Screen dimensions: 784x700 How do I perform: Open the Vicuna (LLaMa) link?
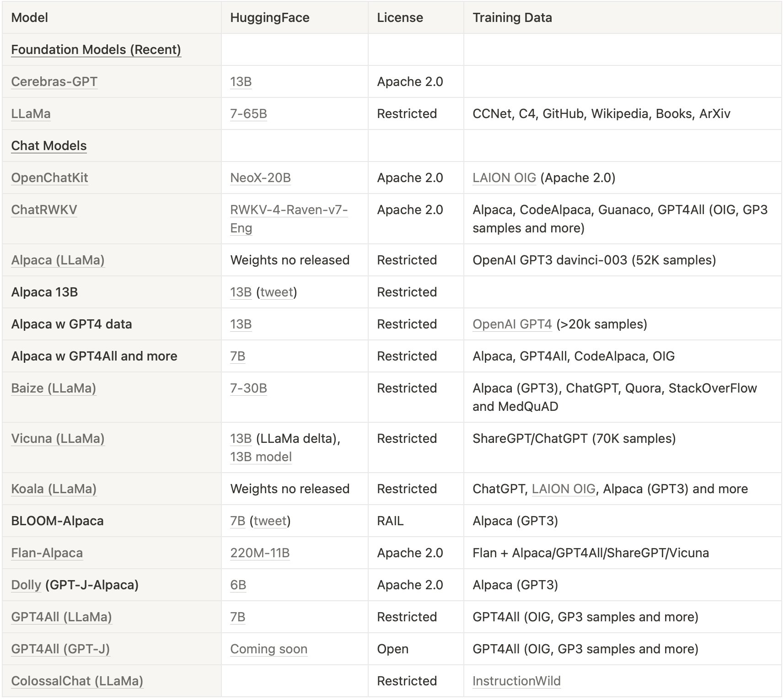(x=58, y=438)
